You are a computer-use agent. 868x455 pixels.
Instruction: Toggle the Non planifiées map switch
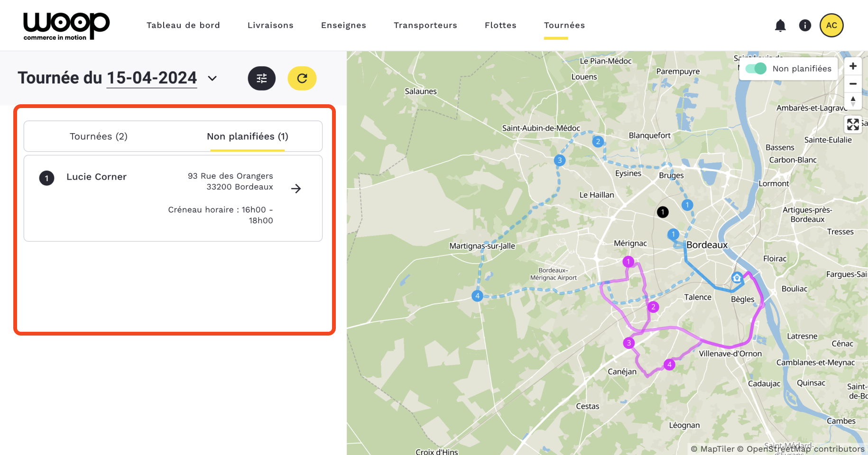point(756,69)
